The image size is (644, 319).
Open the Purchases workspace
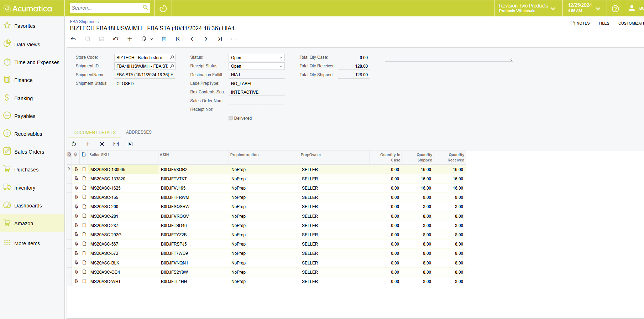[32, 170]
